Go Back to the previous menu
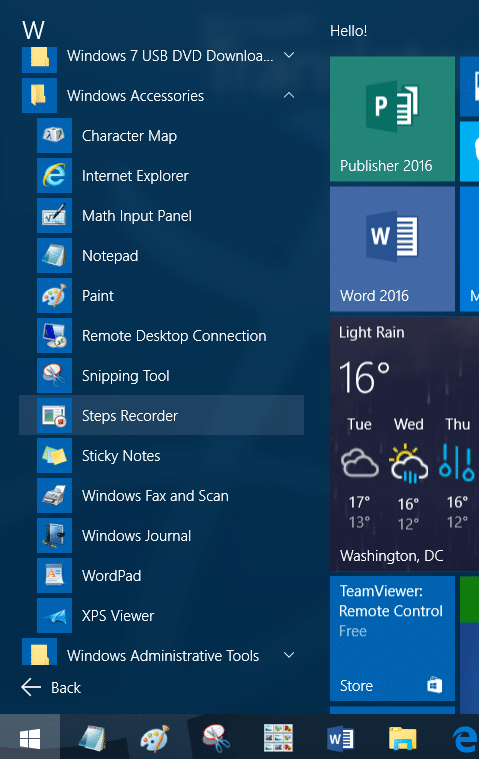This screenshot has width=479, height=759. (51, 687)
